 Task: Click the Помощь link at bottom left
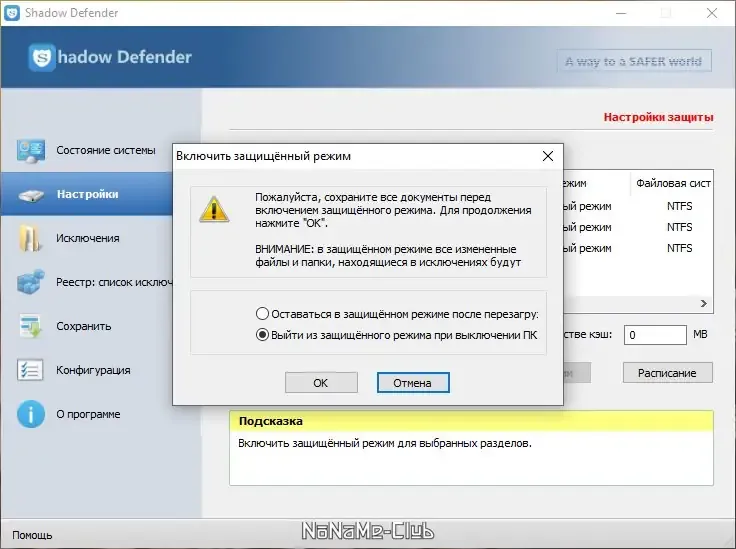tap(32, 535)
